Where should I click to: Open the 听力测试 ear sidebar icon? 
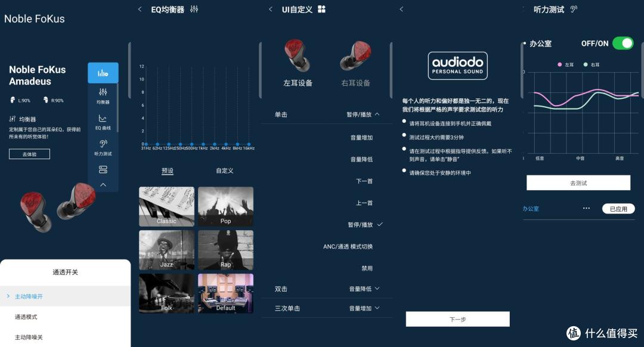[103, 147]
